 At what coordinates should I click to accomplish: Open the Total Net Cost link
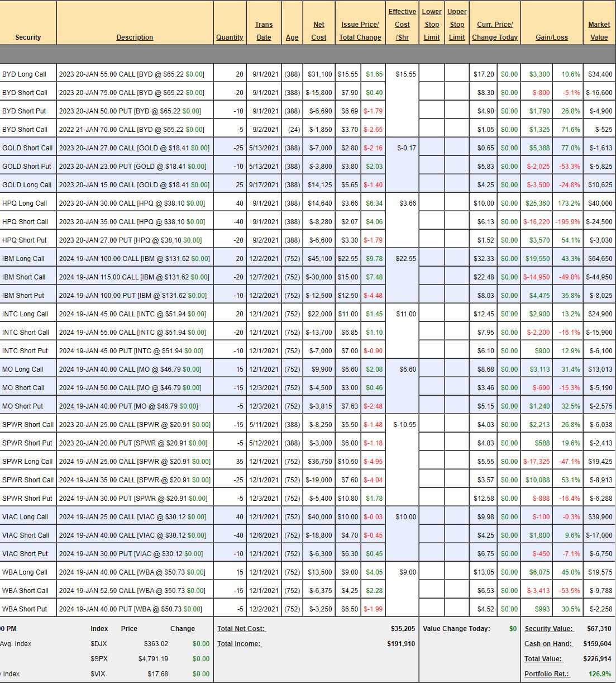coord(241,629)
